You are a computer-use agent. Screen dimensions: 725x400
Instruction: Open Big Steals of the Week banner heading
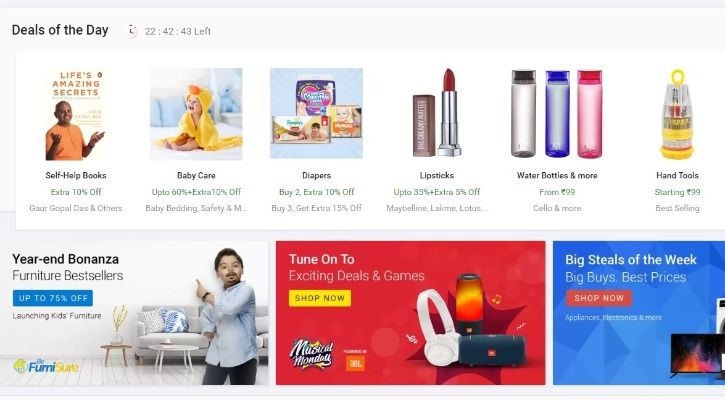coord(631,259)
